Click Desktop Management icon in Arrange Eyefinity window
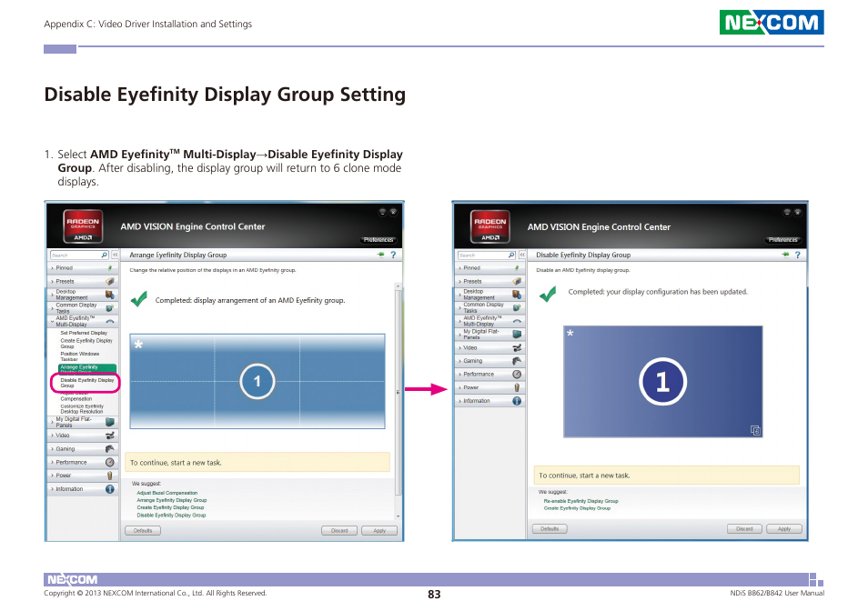Image resolution: width=868 pixels, height=611 pixels. click(x=109, y=295)
